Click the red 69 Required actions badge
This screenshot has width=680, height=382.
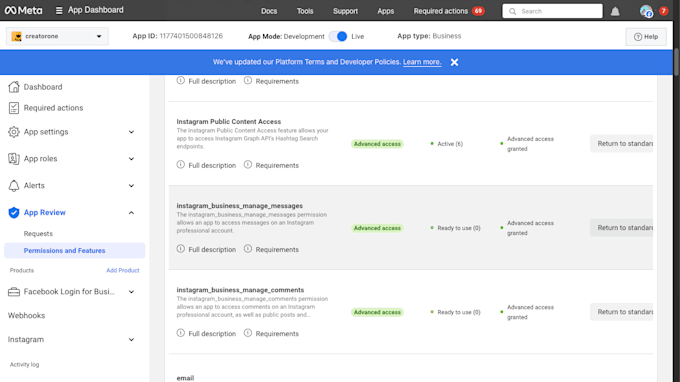tap(478, 11)
